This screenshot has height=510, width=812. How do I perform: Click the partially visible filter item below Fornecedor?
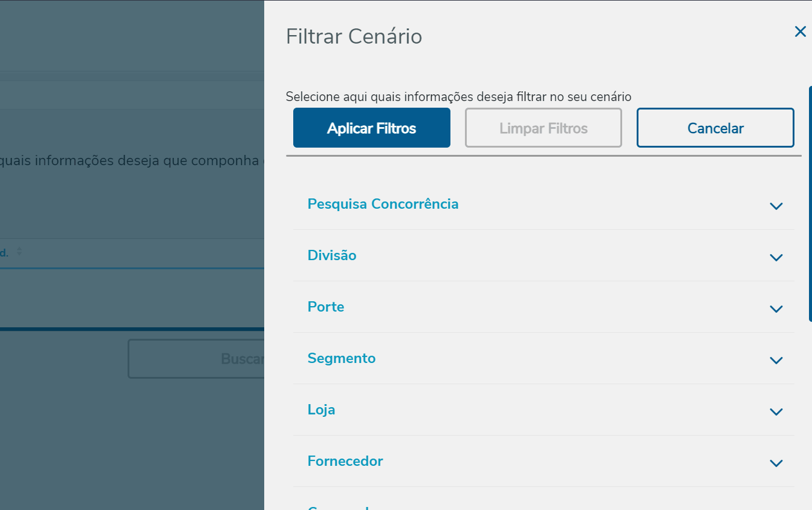[x=339, y=507]
